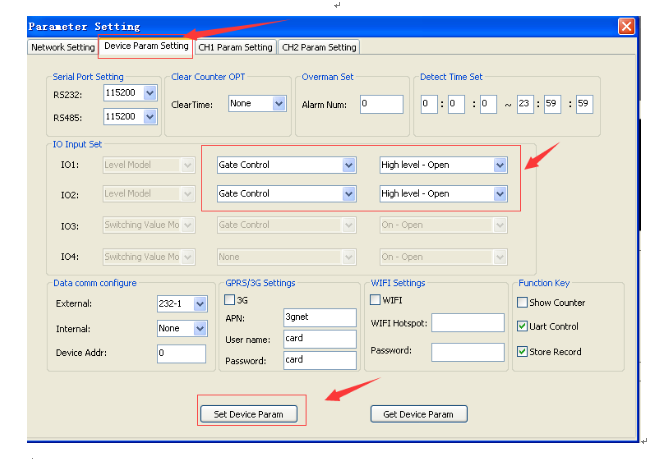Toggle the WIFI checkbox
Viewport: 659px width, 459px height.
tap(376, 299)
